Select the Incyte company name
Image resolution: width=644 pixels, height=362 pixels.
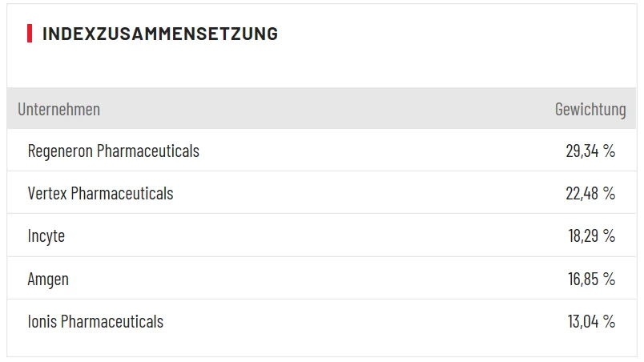46,236
